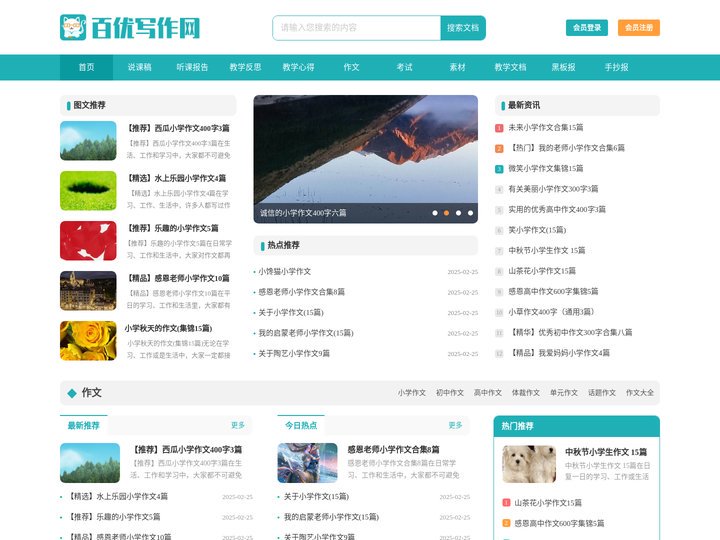
Task: Open the 首页 navigation tab
Action: click(x=86, y=68)
